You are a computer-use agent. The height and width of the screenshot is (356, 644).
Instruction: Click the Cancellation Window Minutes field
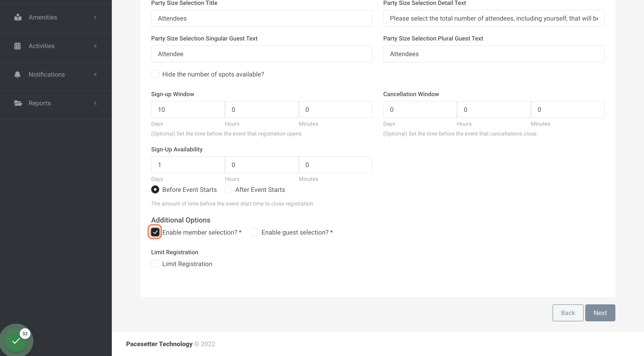[568, 110]
